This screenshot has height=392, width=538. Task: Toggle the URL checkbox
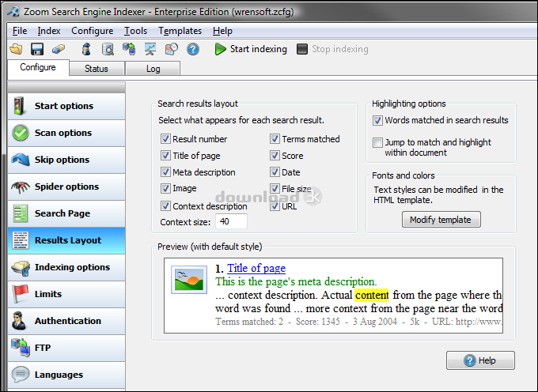tap(275, 206)
